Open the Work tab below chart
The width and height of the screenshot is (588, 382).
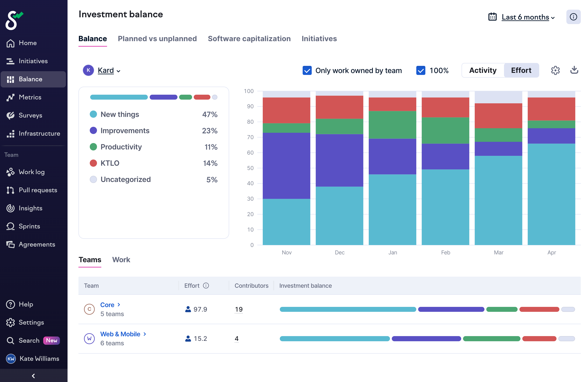121,260
